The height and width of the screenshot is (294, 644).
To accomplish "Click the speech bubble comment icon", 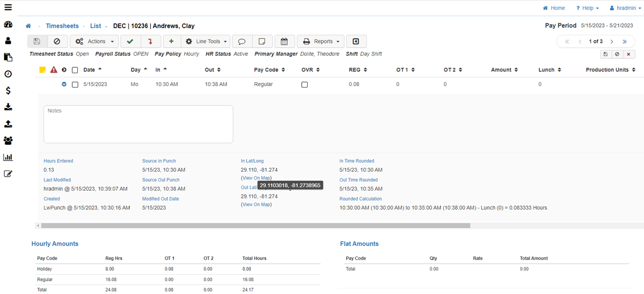I will [x=242, y=42].
